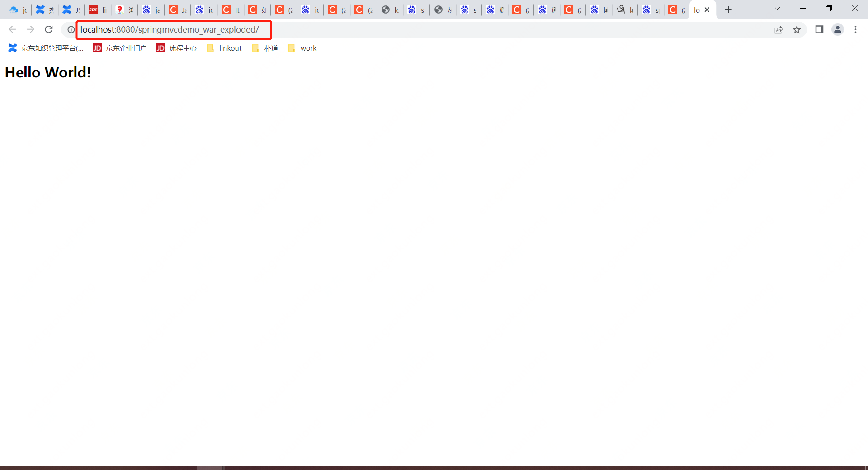Go forward to the next page

point(30,29)
